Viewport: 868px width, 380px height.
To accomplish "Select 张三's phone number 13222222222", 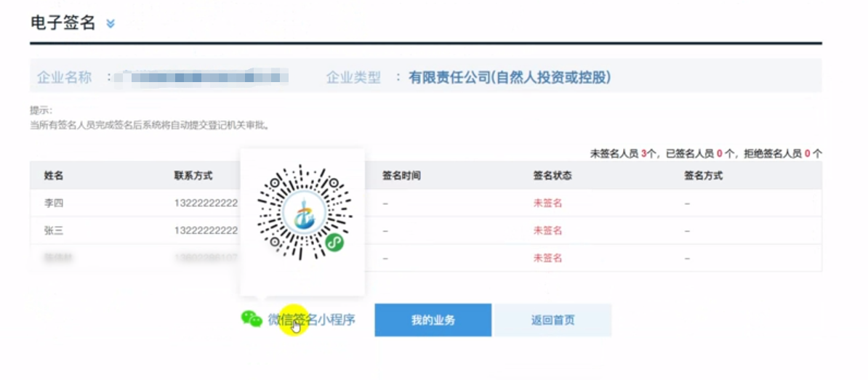I will click(x=206, y=230).
